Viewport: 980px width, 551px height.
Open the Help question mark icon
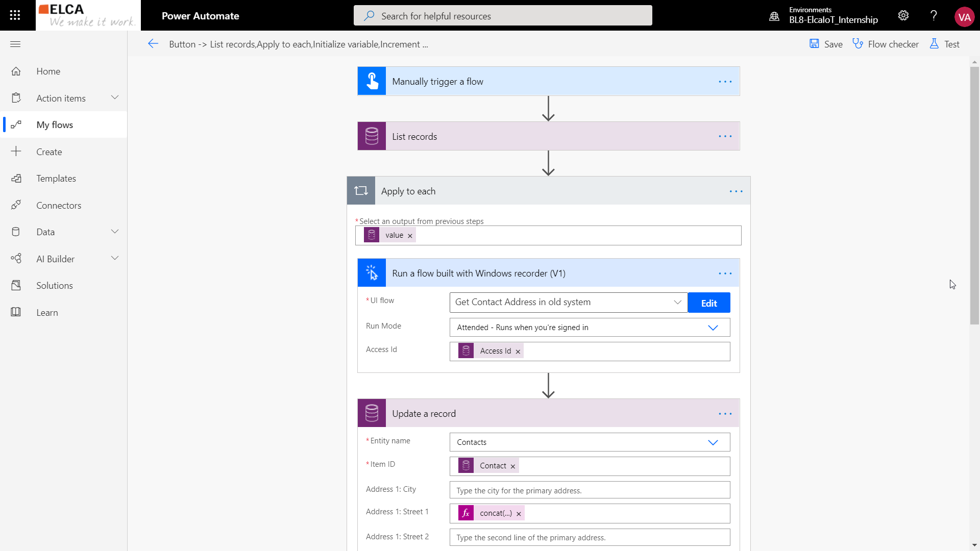click(x=934, y=15)
